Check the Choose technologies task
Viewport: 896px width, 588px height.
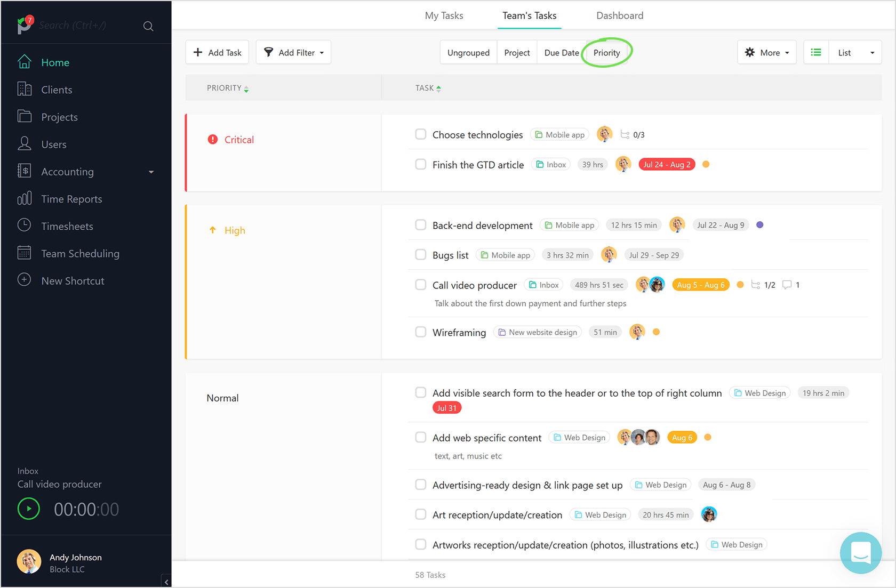(x=421, y=134)
